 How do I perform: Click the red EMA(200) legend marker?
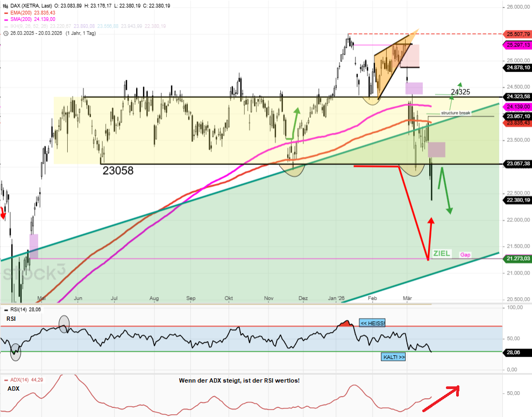click(5, 12)
